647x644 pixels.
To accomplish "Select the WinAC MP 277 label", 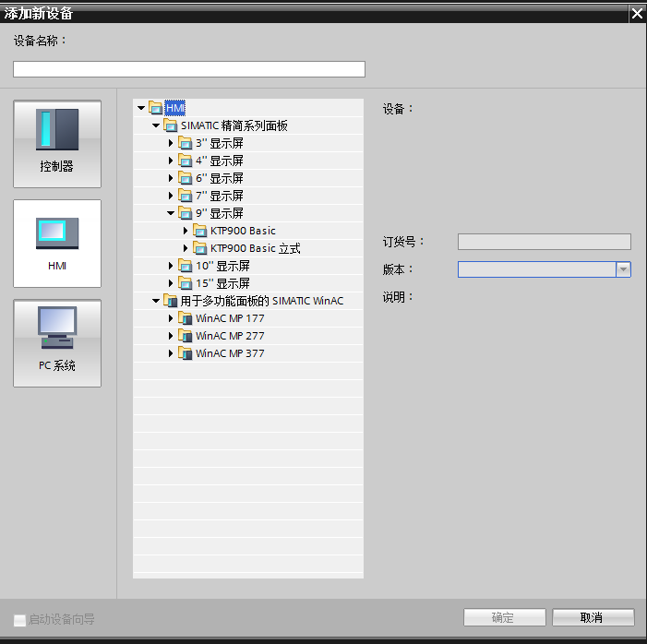I will point(230,336).
